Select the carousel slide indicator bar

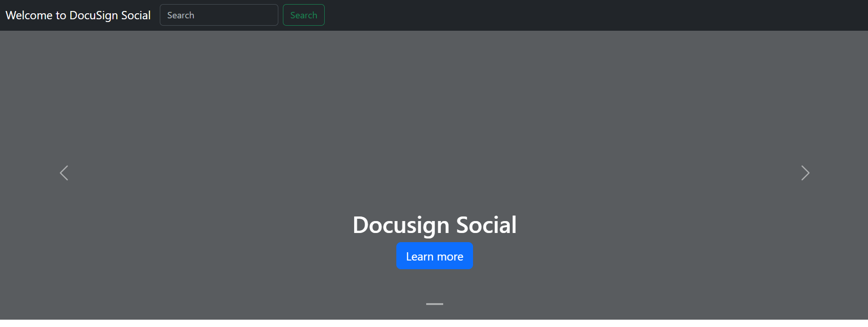(x=434, y=304)
